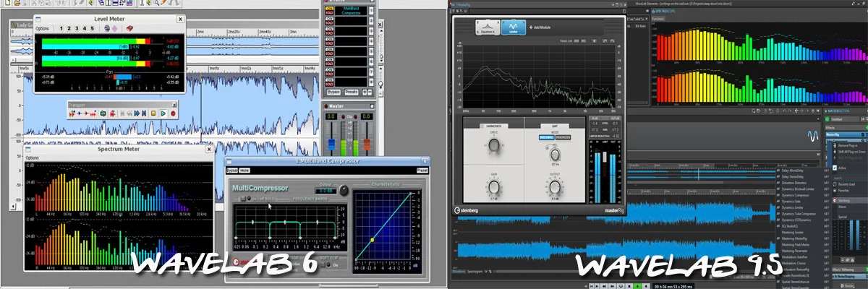The width and height of the screenshot is (868, 289).
Task: Select Level Meter preset 5
Action: tap(92, 29)
